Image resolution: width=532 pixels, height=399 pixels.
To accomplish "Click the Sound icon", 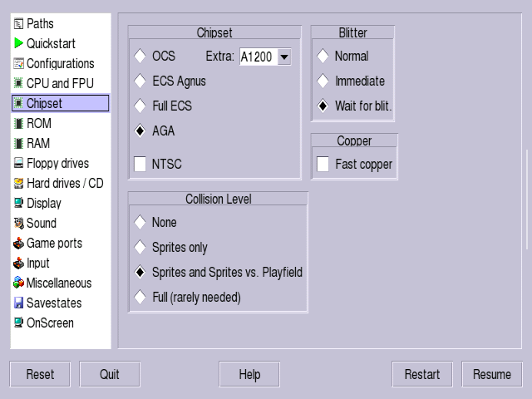I will [18, 223].
